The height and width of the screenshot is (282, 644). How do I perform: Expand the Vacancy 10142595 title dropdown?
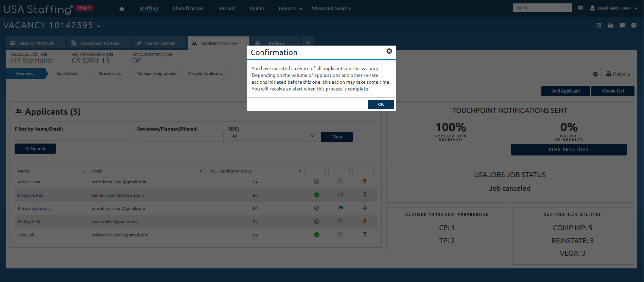coord(99,26)
